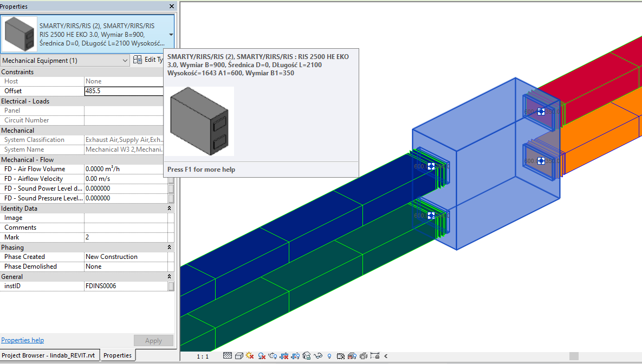Click the Offset value field
The height and width of the screenshot is (364, 642).
coord(125,91)
